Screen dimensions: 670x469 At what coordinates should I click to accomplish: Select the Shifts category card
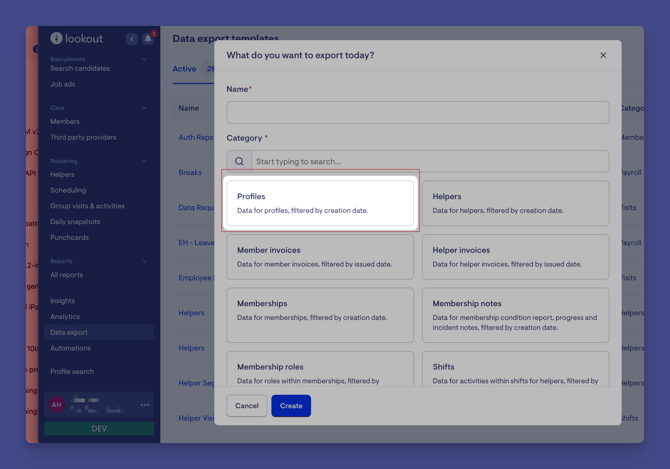[x=515, y=369]
